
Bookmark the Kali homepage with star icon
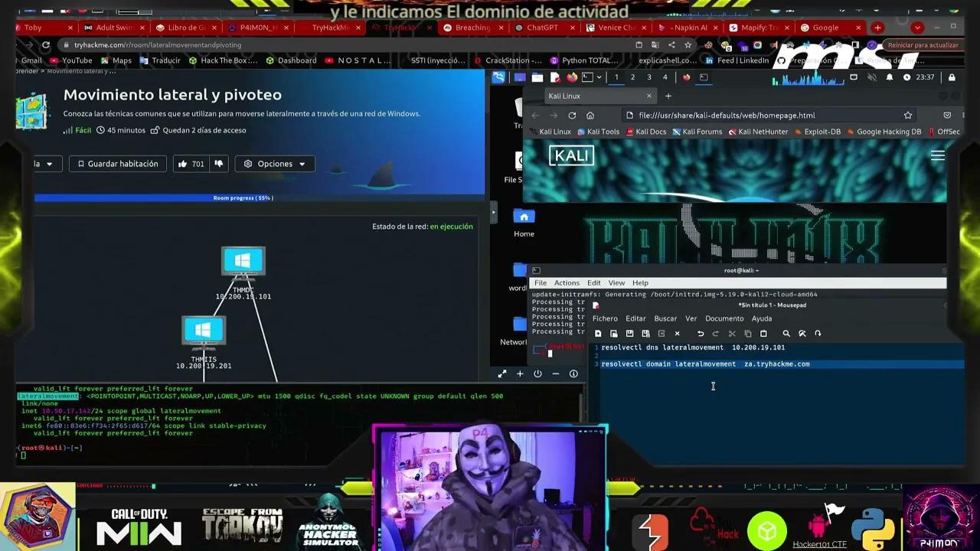pyautogui.click(x=907, y=116)
